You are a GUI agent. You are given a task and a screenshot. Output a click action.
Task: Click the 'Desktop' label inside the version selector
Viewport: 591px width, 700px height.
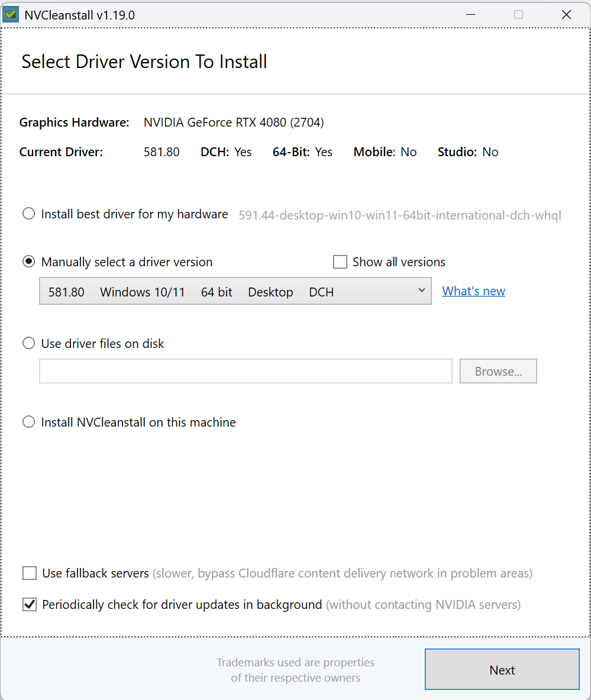coord(270,292)
